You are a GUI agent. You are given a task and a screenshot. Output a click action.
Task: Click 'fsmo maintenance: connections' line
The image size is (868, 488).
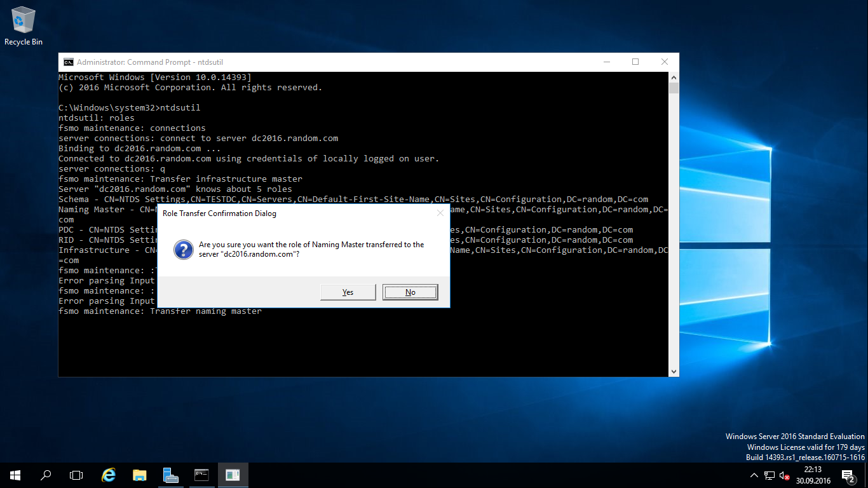click(x=132, y=128)
